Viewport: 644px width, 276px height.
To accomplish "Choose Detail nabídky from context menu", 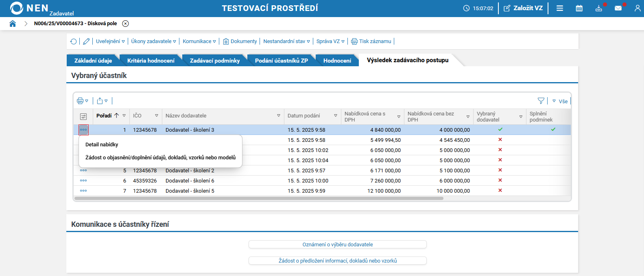I will (x=102, y=145).
